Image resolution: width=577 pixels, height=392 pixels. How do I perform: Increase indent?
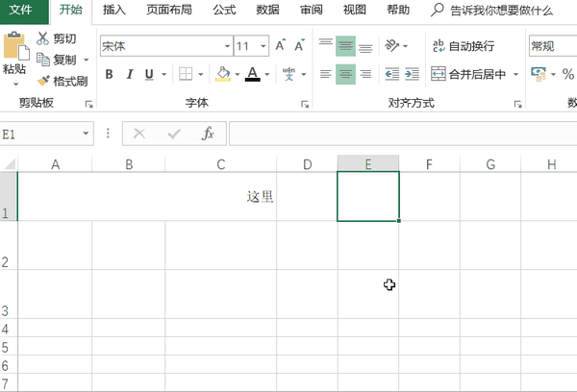coord(412,74)
